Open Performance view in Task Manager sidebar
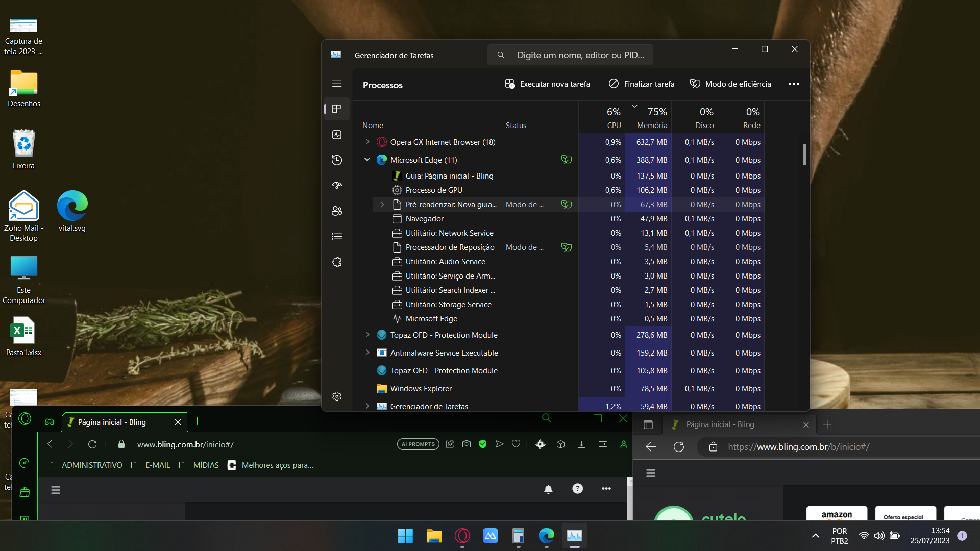 (337, 135)
